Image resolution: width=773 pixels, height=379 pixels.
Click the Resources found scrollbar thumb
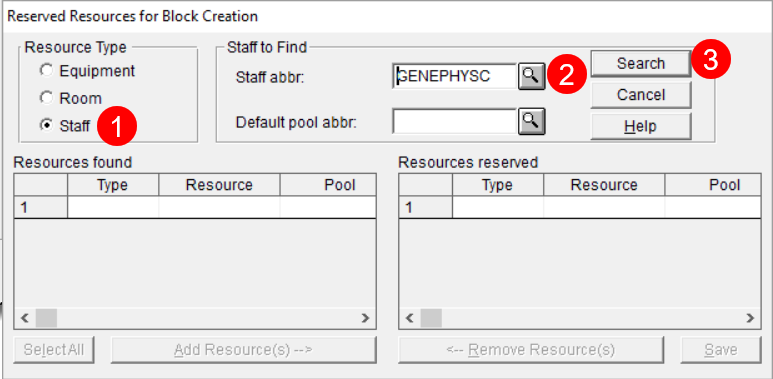coord(46,318)
